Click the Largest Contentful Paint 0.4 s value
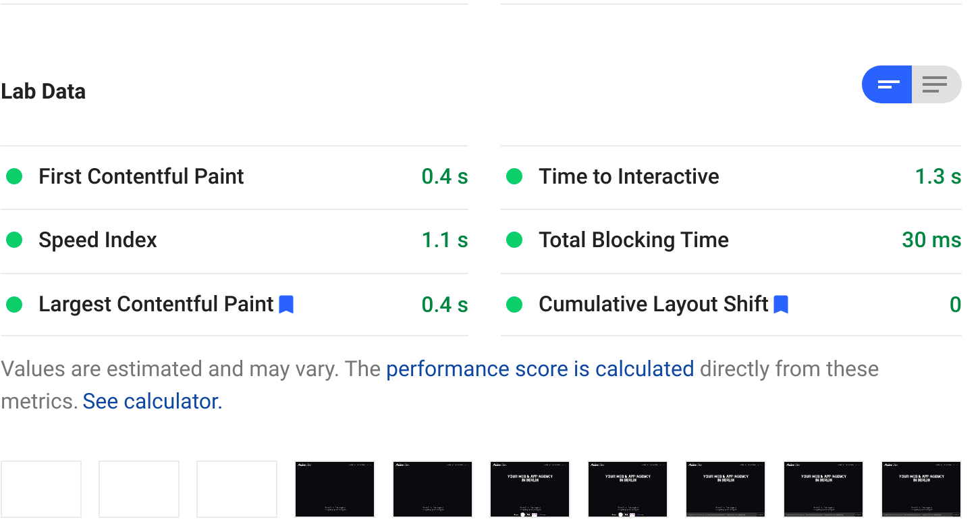The width and height of the screenshot is (980, 524). click(444, 305)
